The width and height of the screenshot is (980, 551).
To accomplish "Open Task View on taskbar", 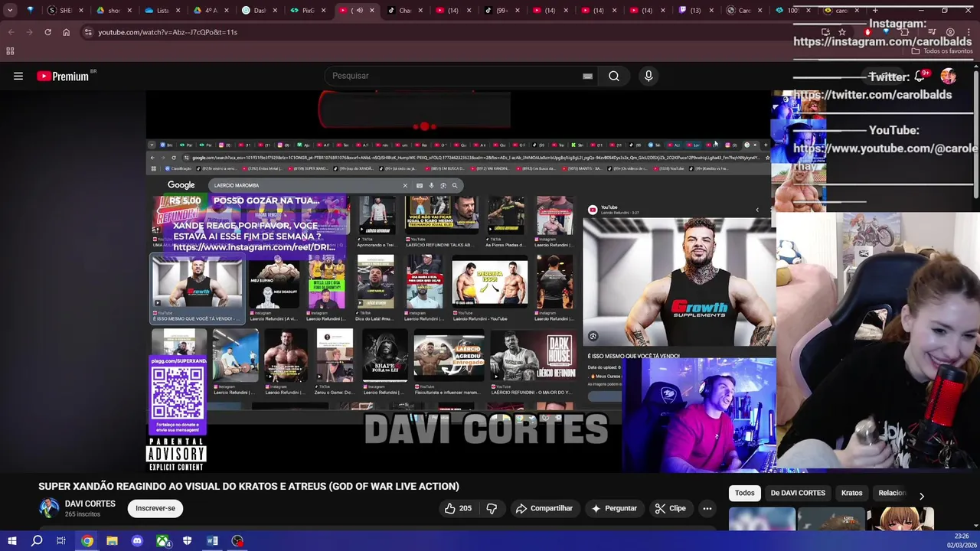I will pos(61,541).
